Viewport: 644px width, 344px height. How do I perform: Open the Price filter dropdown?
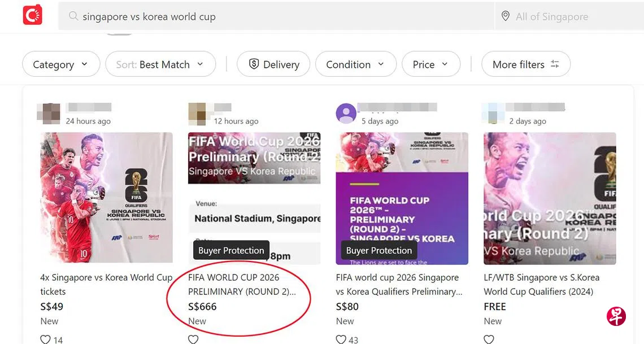430,64
